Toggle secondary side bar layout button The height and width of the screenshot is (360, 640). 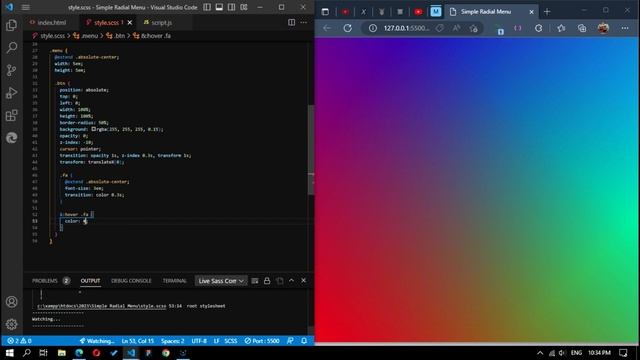pyautogui.click(x=231, y=7)
